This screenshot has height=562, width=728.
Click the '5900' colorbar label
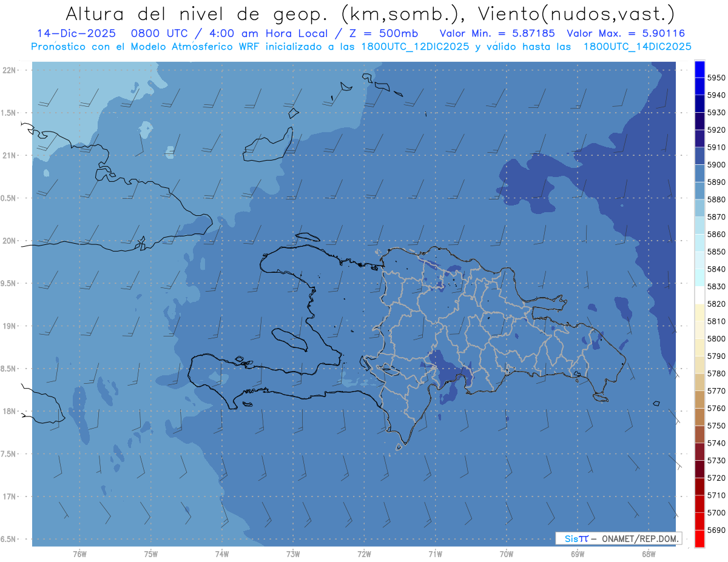tap(716, 164)
